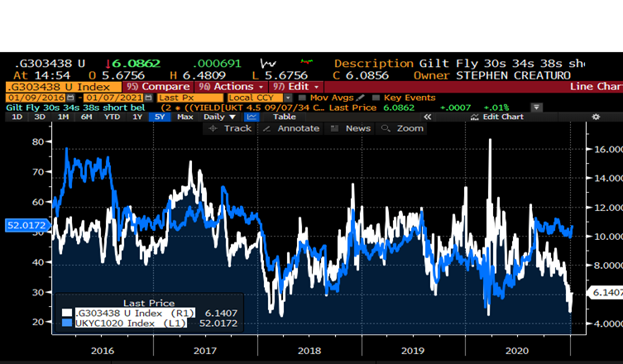Screen dimensions: 623x364
Task: Click the Track crosshair icon
Action: pyautogui.click(x=213, y=128)
